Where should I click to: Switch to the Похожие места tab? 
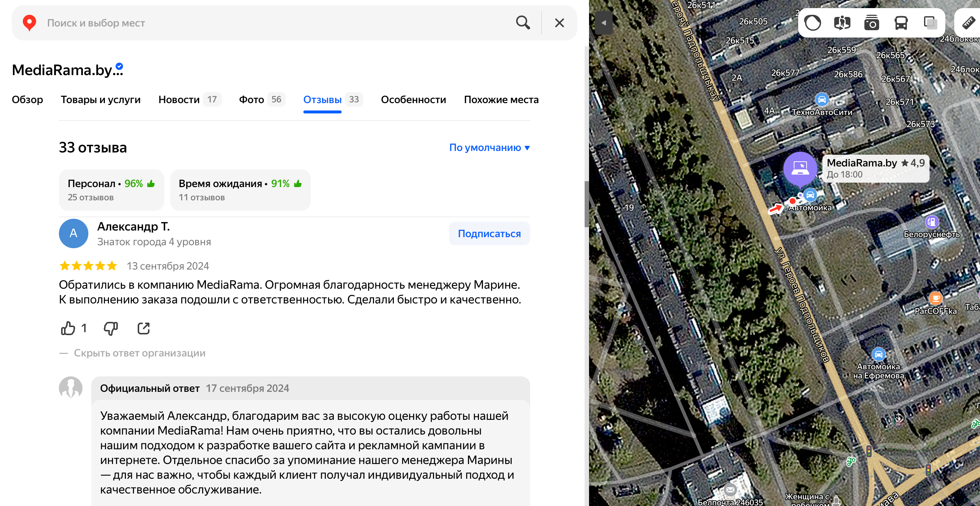[501, 100]
